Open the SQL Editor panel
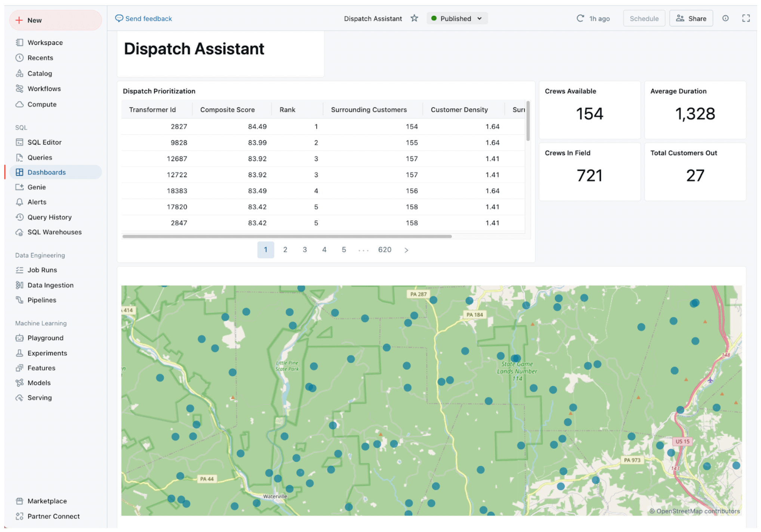 point(44,142)
